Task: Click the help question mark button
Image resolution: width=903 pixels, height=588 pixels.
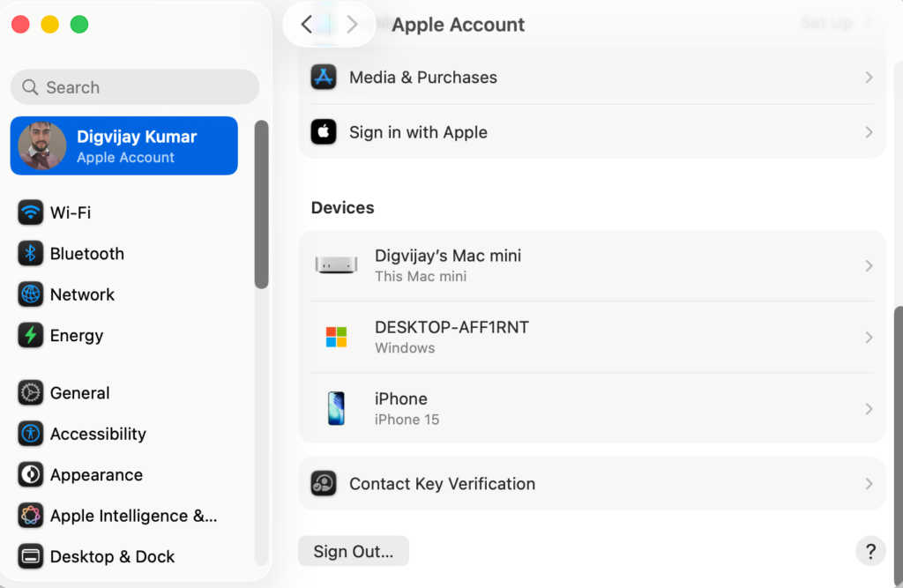Action: pos(870,552)
